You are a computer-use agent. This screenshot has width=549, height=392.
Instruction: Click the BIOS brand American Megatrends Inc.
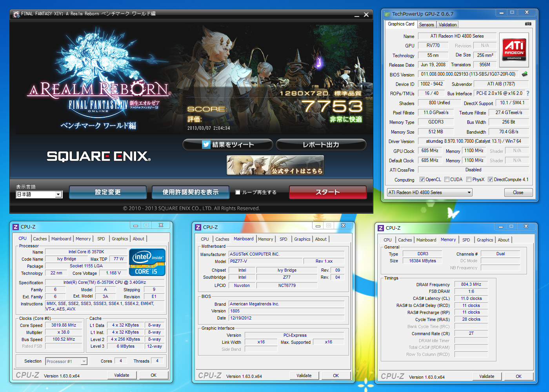[287, 304]
